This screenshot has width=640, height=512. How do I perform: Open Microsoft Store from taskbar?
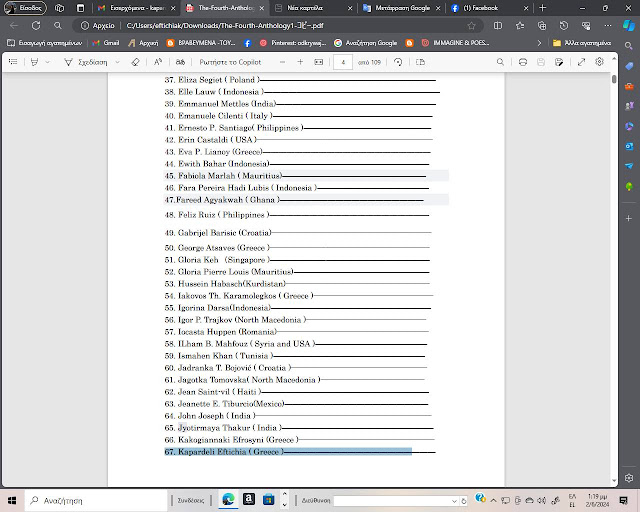[269, 499]
